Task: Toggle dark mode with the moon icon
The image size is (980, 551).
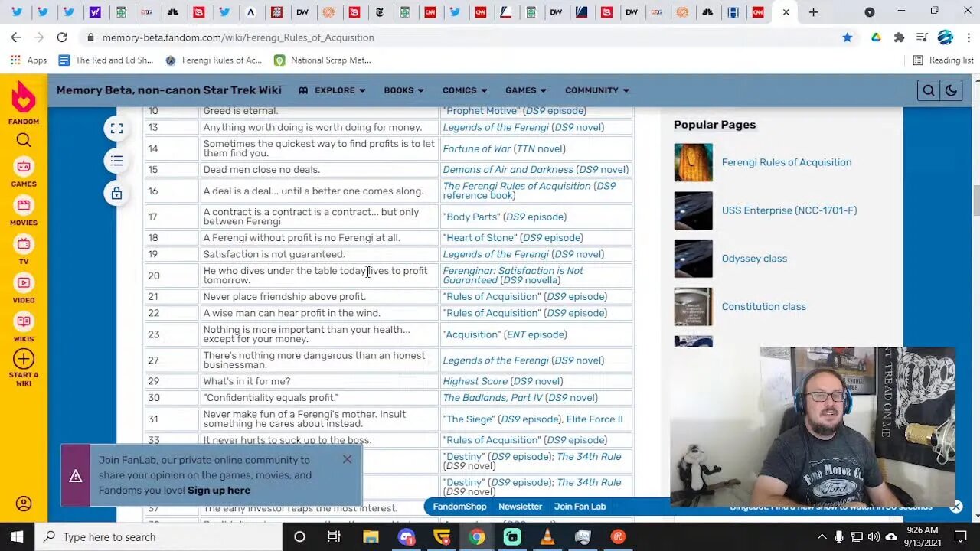Action: click(x=950, y=90)
